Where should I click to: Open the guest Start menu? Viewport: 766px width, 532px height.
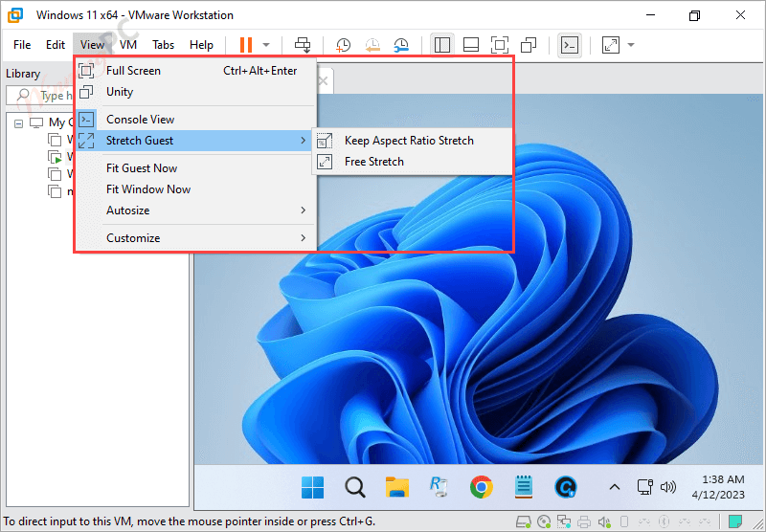point(313,487)
